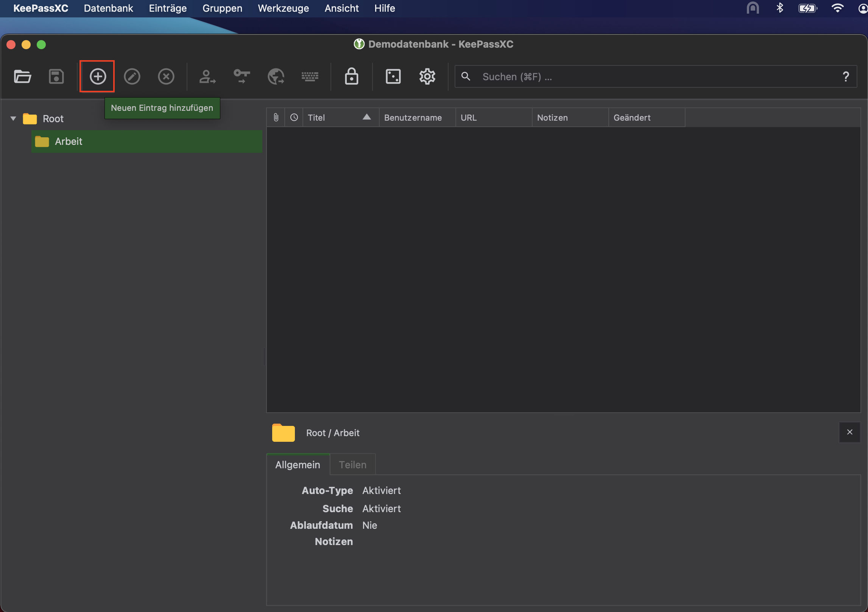
Task: Click the attachment paperclip column header
Action: [x=276, y=118]
